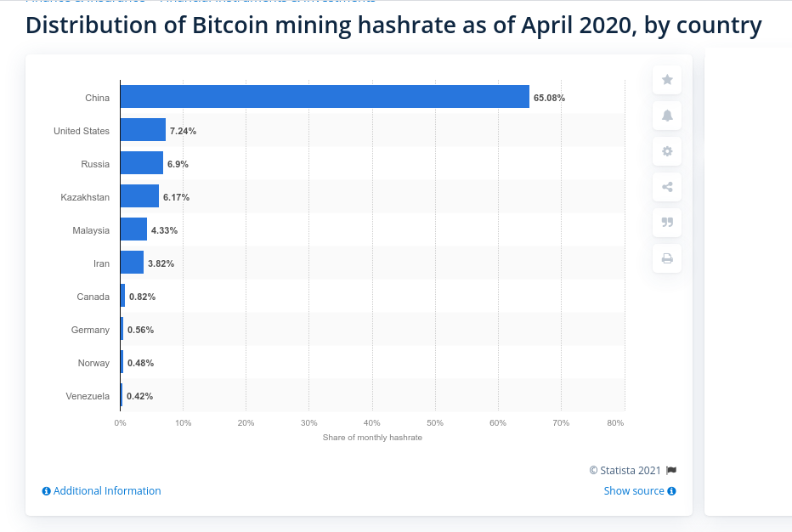The image size is (792, 532).
Task: Click the share icon to share this chart
Action: 666,187
